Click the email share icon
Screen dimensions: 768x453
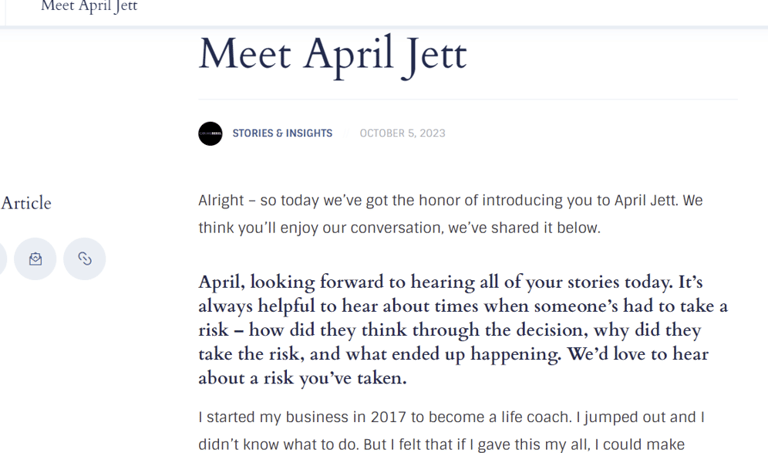tap(35, 259)
